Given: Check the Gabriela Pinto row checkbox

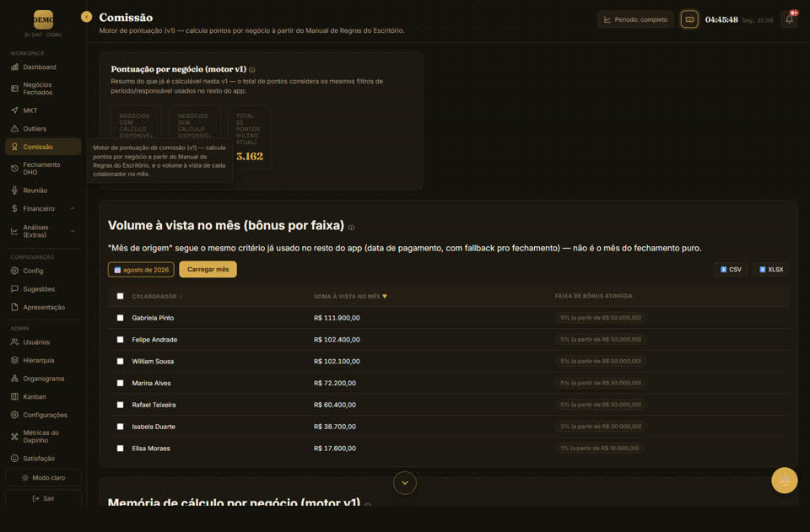Looking at the screenshot, I should point(121,318).
